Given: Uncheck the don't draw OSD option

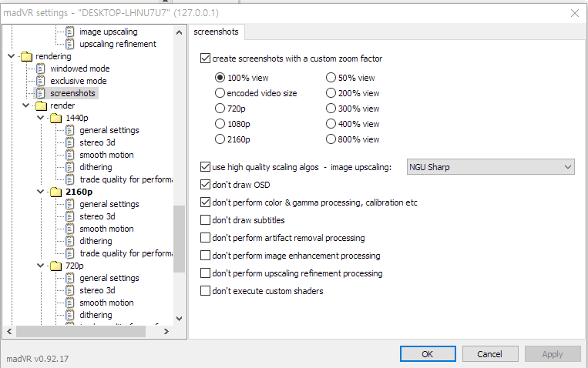Looking at the screenshot, I should [205, 185].
